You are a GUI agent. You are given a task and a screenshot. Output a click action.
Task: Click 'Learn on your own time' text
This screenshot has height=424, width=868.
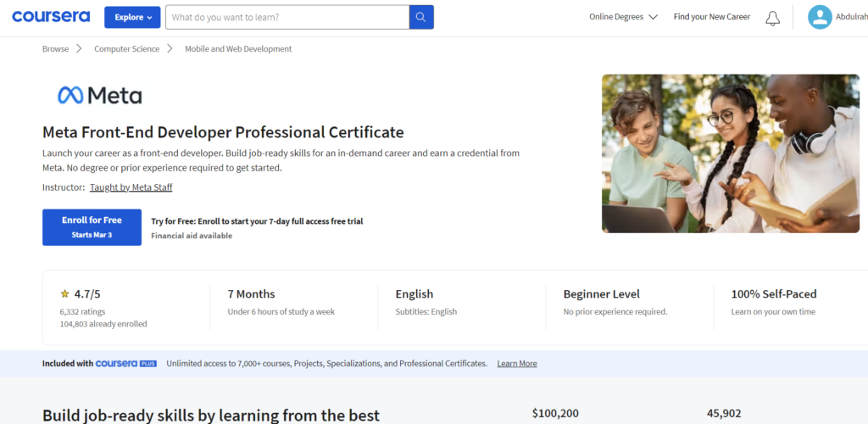[x=773, y=311]
